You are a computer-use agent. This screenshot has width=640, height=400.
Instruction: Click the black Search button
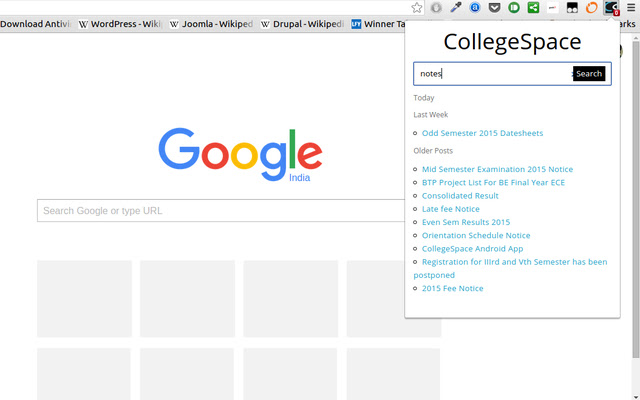[589, 74]
